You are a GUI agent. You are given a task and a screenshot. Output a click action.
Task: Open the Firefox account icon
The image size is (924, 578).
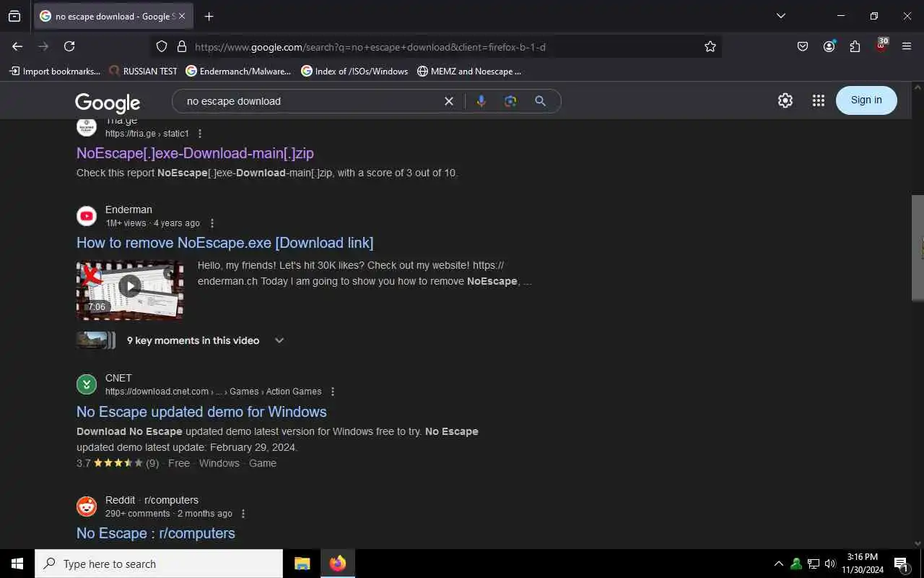pyautogui.click(x=829, y=46)
